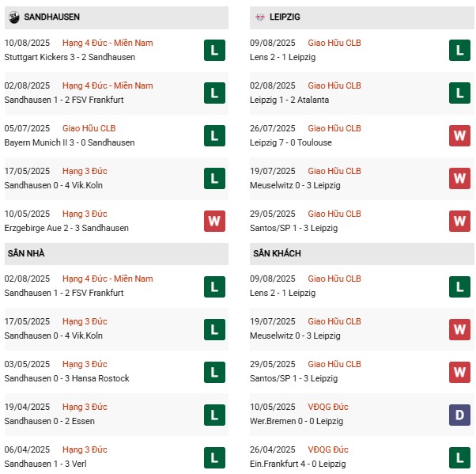This screenshot has height=474, width=476.
Task: Select the SÂN KHÁCH section header
Action: click(x=278, y=253)
